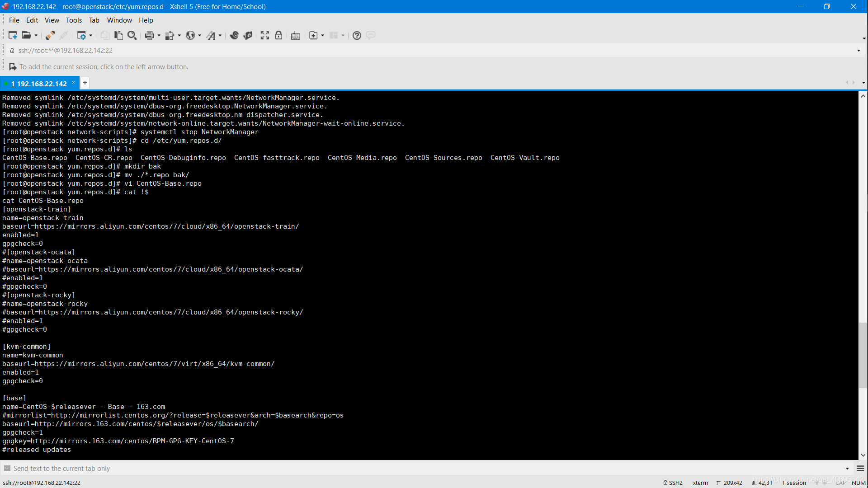Open the session Properties gear icon

pos(81,35)
